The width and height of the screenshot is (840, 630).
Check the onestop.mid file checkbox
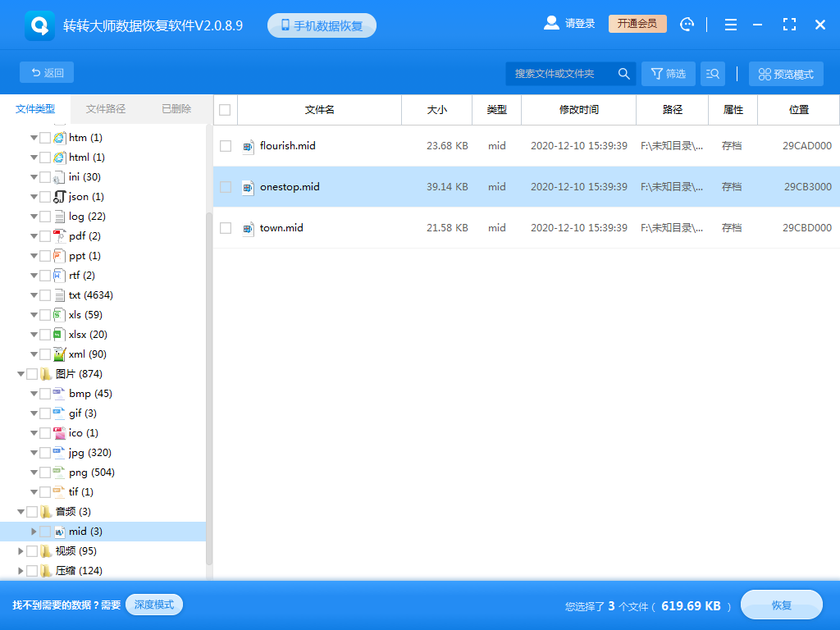coord(225,186)
